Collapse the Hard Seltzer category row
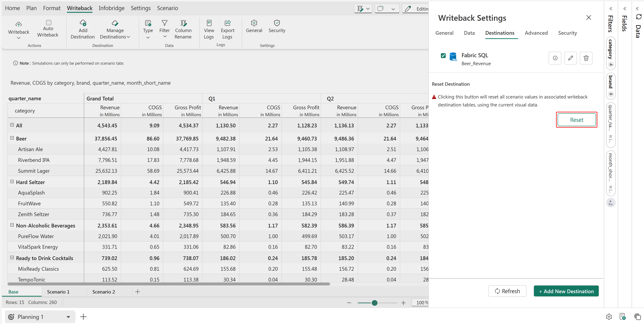The image size is (644, 324). [12, 182]
